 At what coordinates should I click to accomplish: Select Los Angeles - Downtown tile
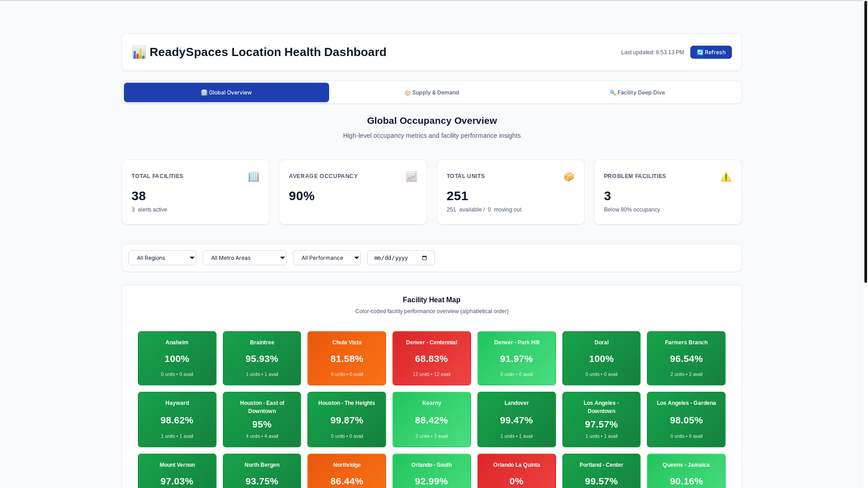tap(601, 419)
